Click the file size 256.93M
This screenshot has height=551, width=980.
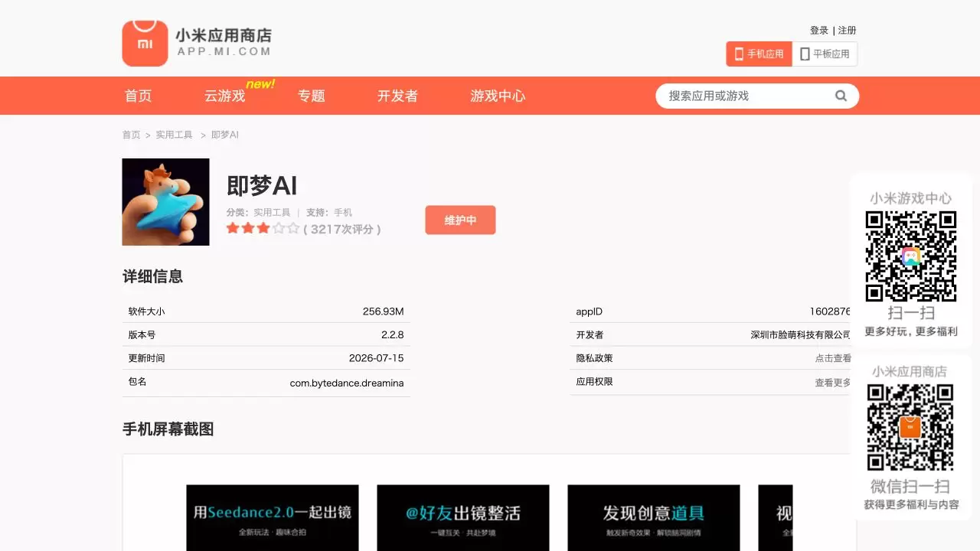(x=384, y=311)
